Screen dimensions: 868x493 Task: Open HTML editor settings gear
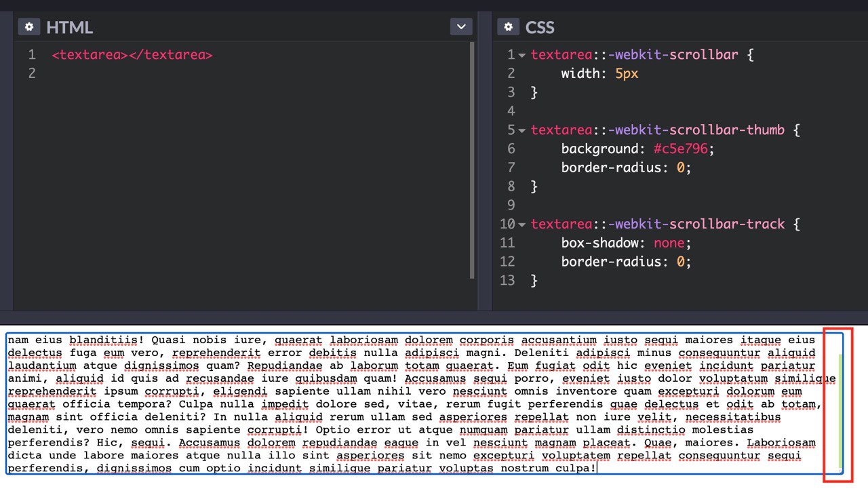coord(29,27)
